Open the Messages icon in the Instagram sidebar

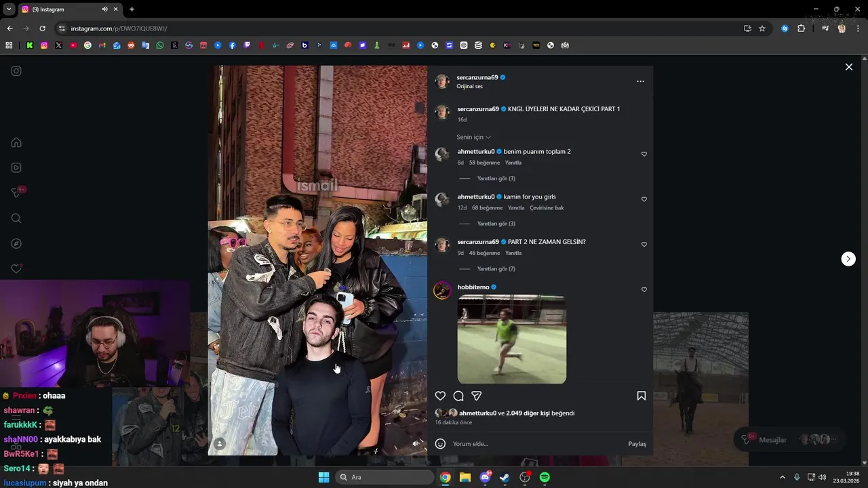tap(16, 193)
